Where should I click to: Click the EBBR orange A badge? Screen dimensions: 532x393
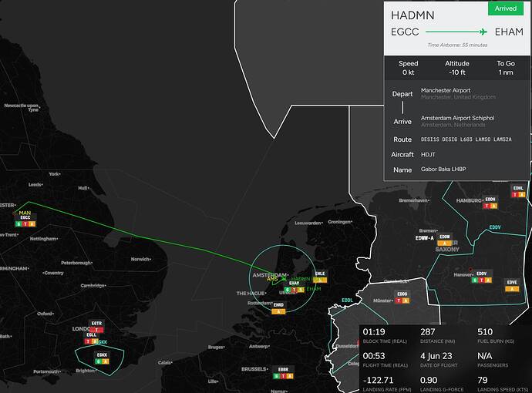290,376
